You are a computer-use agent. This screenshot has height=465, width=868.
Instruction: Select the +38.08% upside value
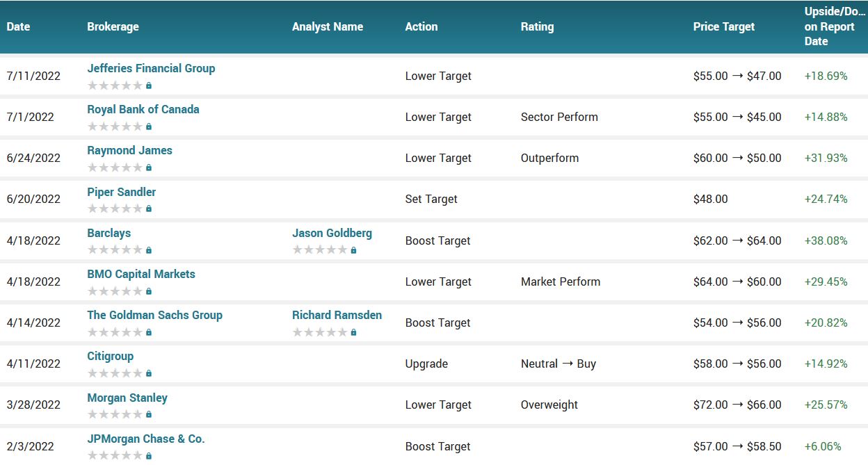[x=826, y=240]
